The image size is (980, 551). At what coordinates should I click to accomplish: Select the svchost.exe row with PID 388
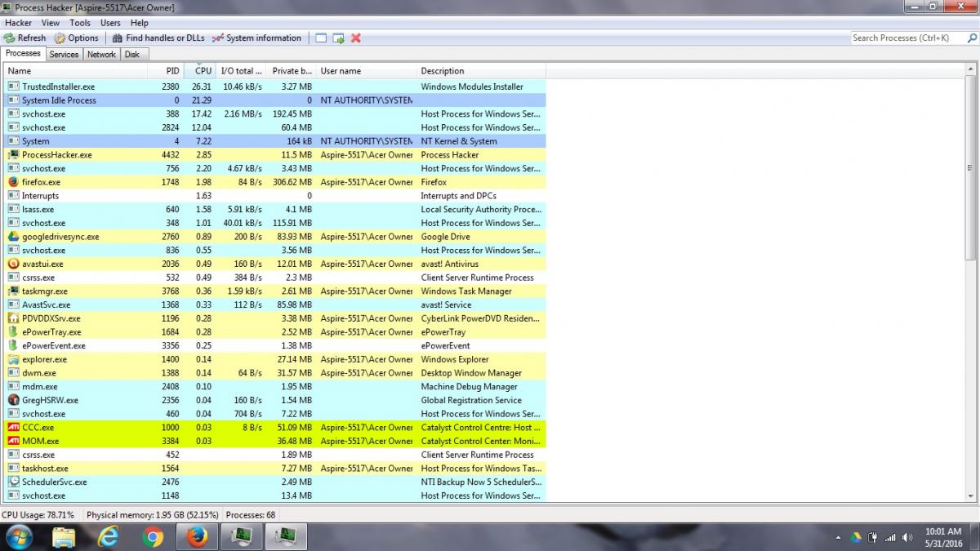[274, 114]
